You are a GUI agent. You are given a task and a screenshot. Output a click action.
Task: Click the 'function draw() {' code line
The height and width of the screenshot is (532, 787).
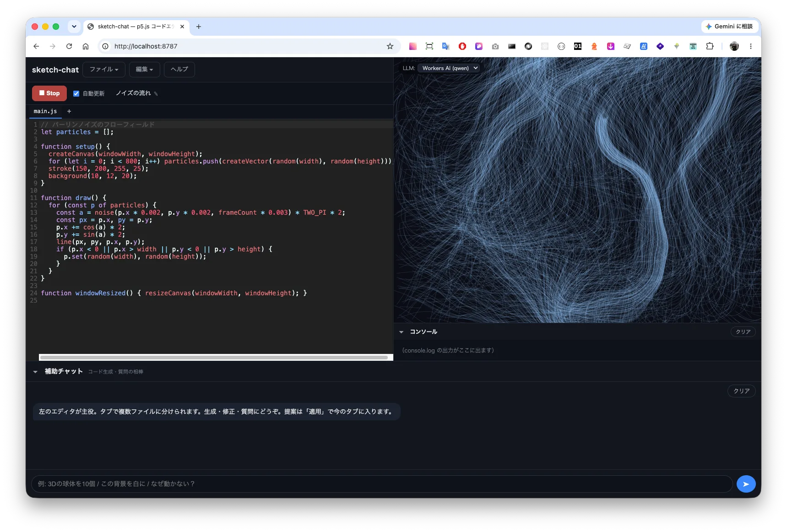[74, 198]
